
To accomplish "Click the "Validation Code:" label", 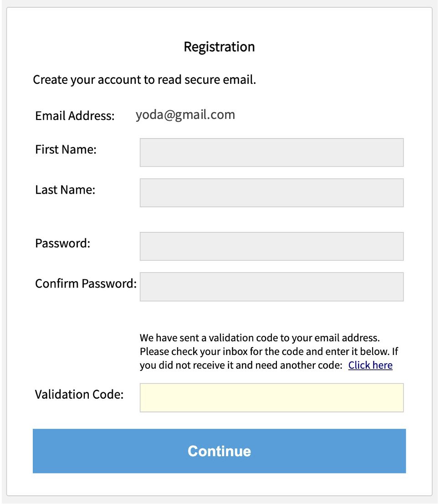I will [79, 394].
